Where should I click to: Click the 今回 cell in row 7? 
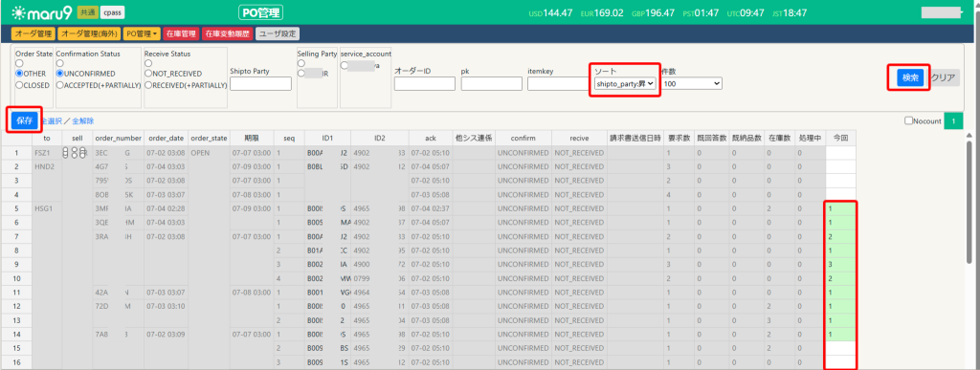tap(840, 236)
